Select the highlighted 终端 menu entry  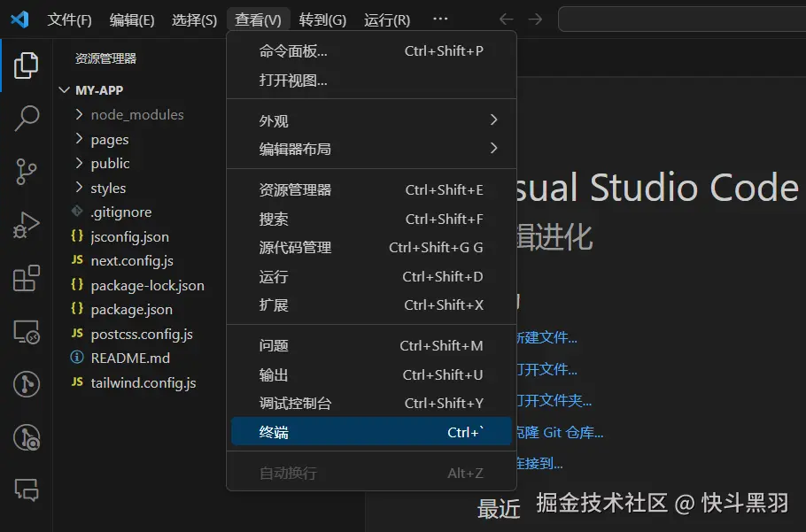tap(371, 431)
